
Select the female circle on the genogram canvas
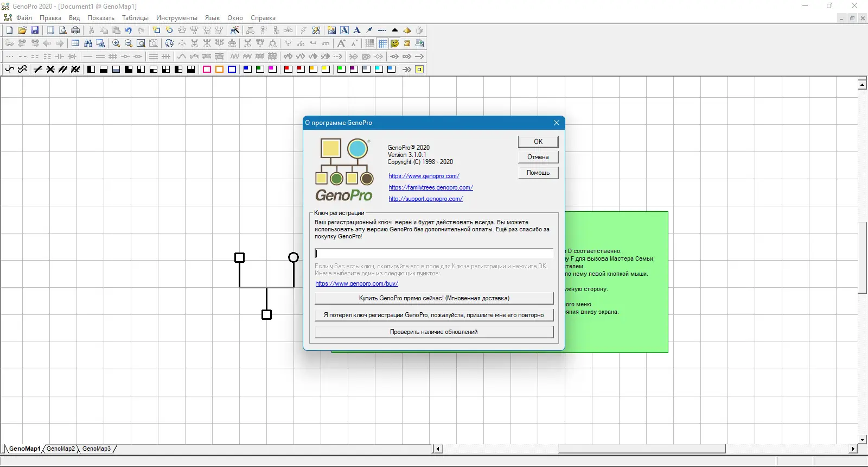(293, 257)
